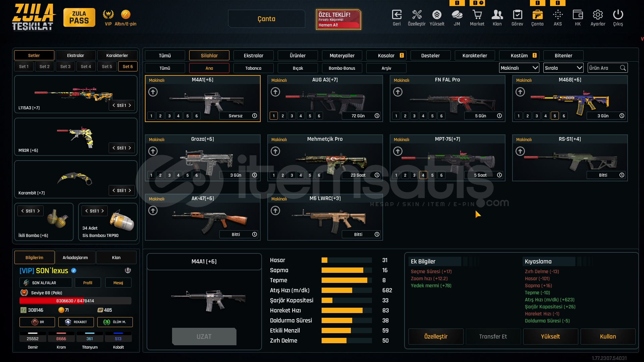
Task: Previous style arrow for L115A3 [+7]
Action: pyautogui.click(x=114, y=105)
